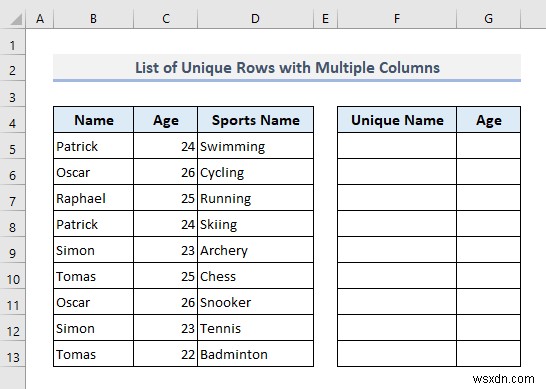Click the 'Unique Name' header cell
Screen dimensions: 546x389
pos(397,120)
